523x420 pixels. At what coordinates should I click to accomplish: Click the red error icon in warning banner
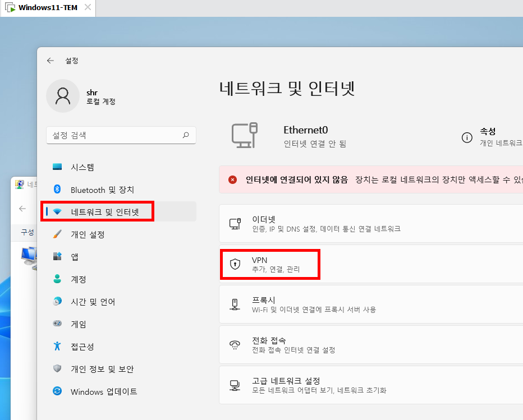pos(232,180)
